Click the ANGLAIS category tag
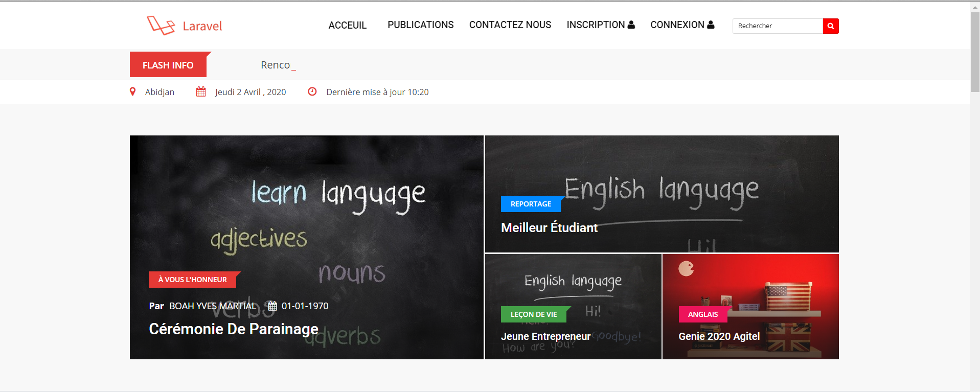 (703, 314)
